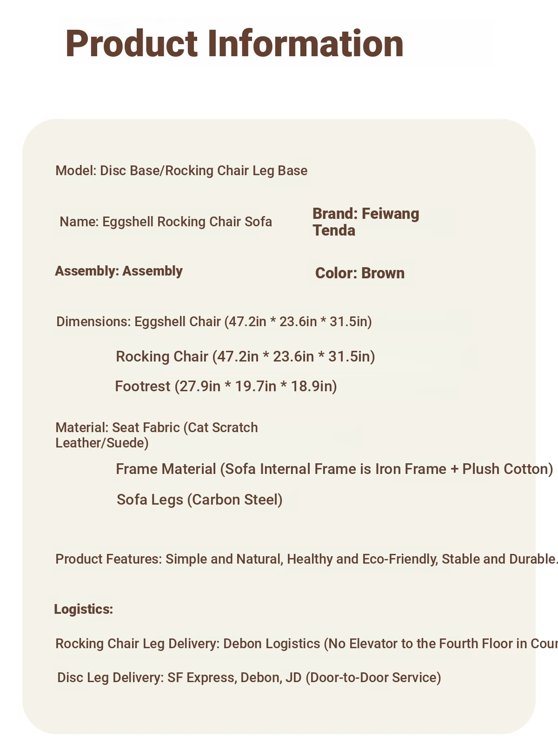
Task: Click the Disc Leg Delivery line
Action: 249,677
